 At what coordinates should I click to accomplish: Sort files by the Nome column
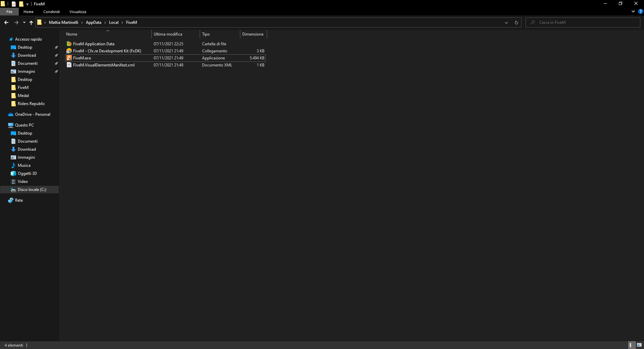tap(108, 34)
